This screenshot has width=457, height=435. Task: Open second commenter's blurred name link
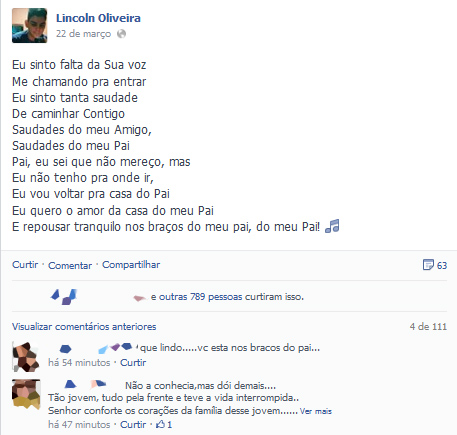(85, 384)
